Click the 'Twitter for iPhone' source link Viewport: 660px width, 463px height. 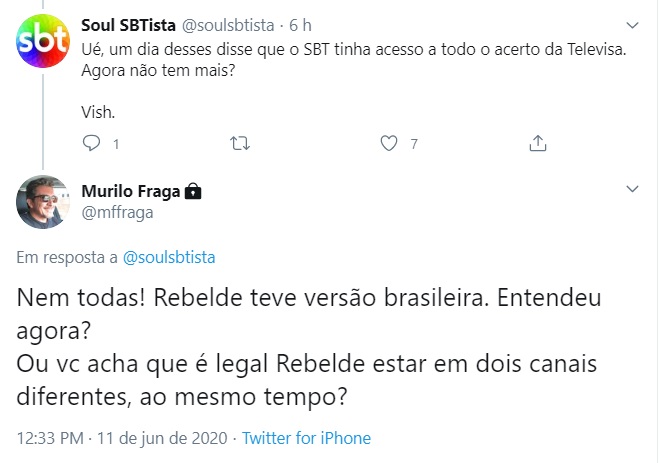(306, 438)
